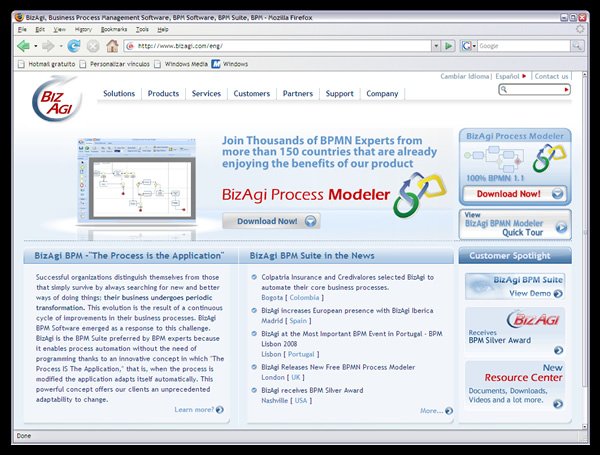Click the Learn more? link

(198, 410)
